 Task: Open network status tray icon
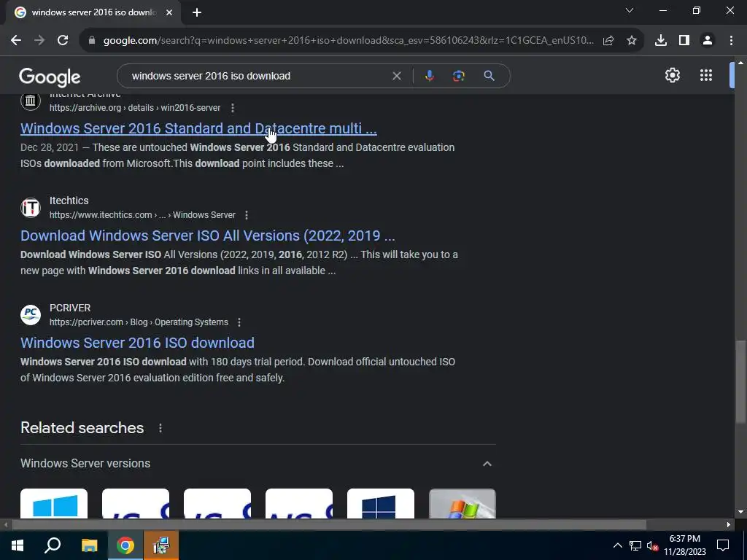click(635, 545)
